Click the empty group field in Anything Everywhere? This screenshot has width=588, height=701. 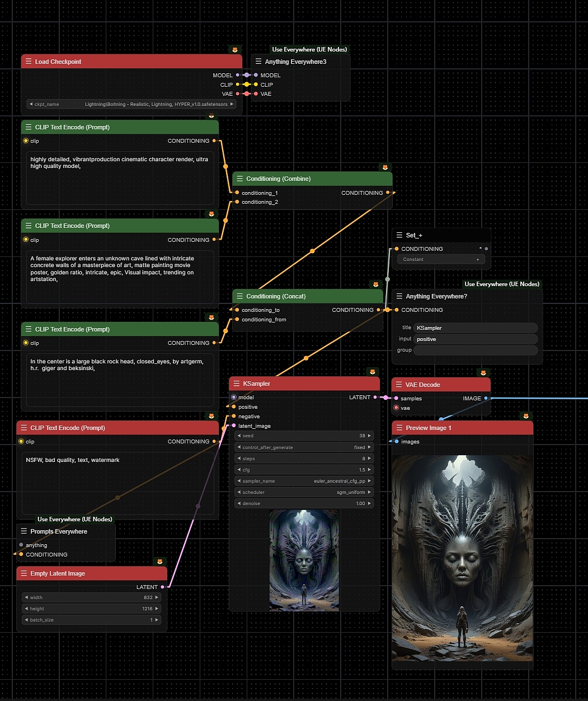[x=476, y=350]
